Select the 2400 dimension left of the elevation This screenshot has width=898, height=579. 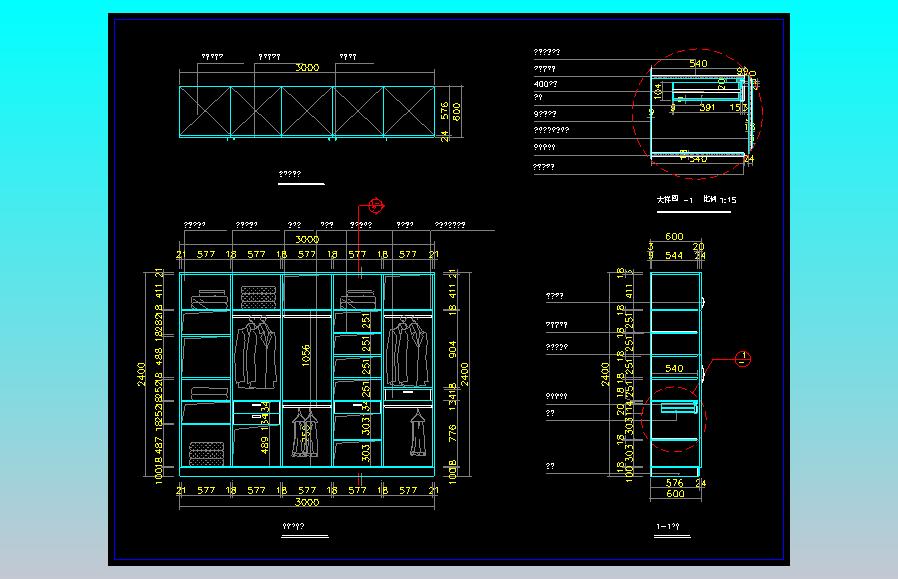click(x=141, y=375)
